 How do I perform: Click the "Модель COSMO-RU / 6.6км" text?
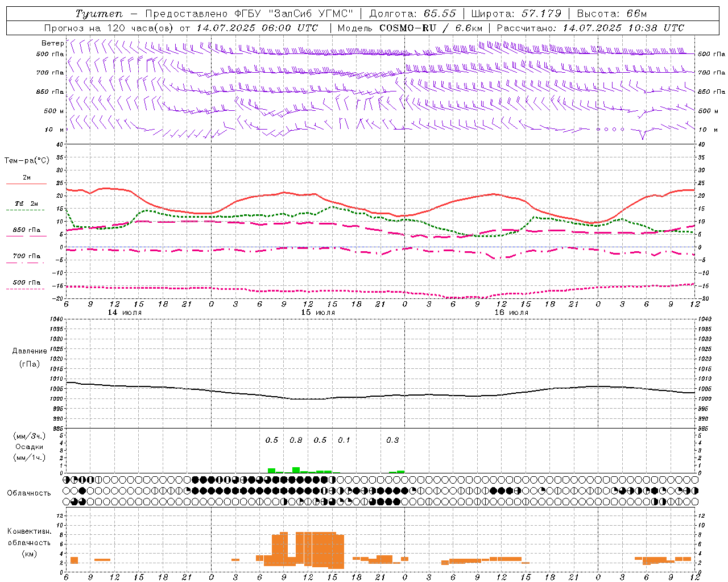pyautogui.click(x=410, y=28)
